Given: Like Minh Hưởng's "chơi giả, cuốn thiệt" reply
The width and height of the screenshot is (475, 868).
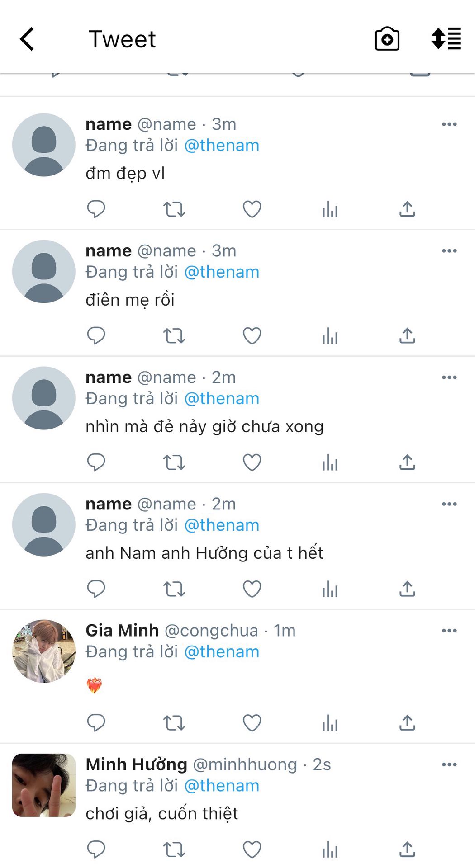Looking at the screenshot, I should 252,849.
